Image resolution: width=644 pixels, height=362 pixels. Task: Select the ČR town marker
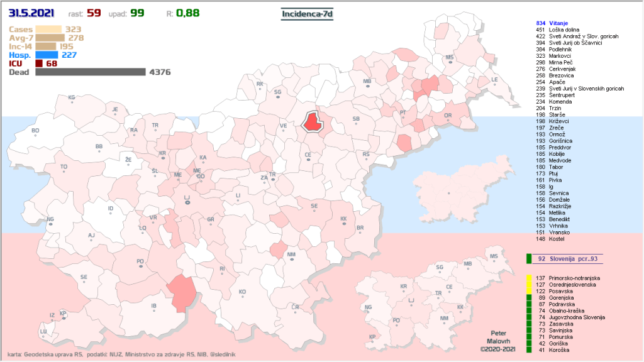click(294, 308)
